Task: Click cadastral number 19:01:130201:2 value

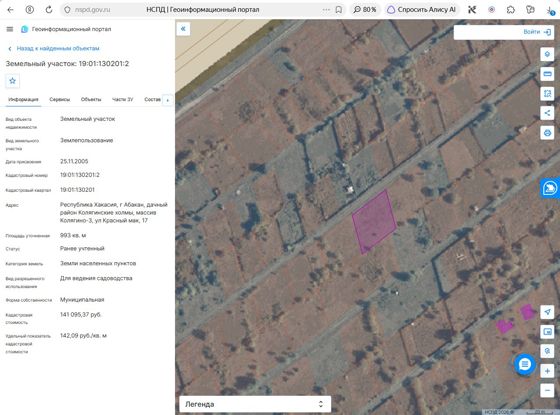Action: pos(80,175)
